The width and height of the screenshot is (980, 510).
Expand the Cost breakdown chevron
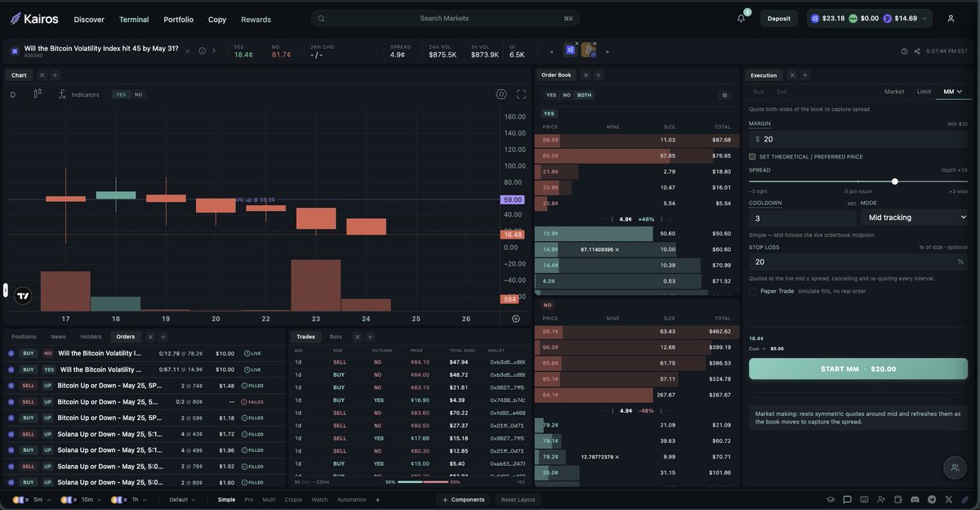coord(764,348)
